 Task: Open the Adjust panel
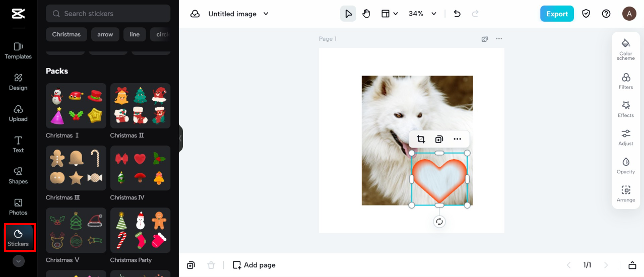pyautogui.click(x=626, y=137)
